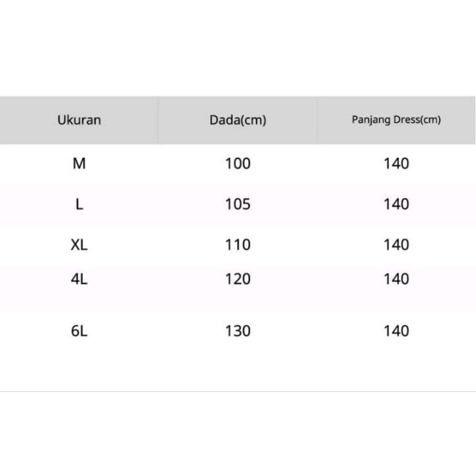Click chest value 100 for size M
This screenshot has height=476, width=476.
(238, 164)
